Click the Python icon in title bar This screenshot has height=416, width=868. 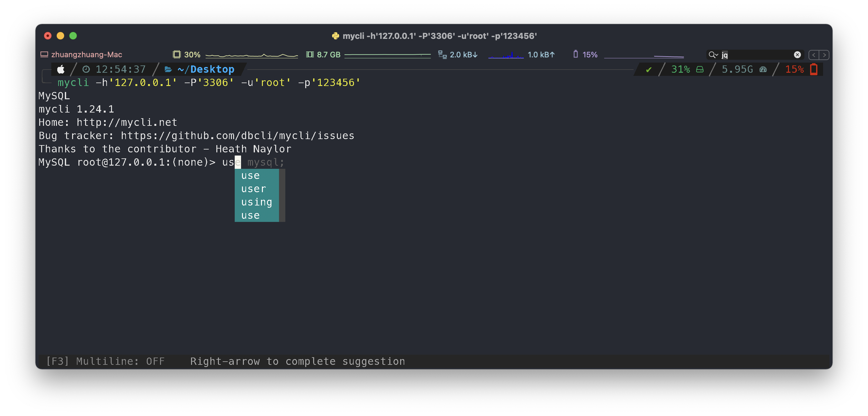[x=335, y=36]
